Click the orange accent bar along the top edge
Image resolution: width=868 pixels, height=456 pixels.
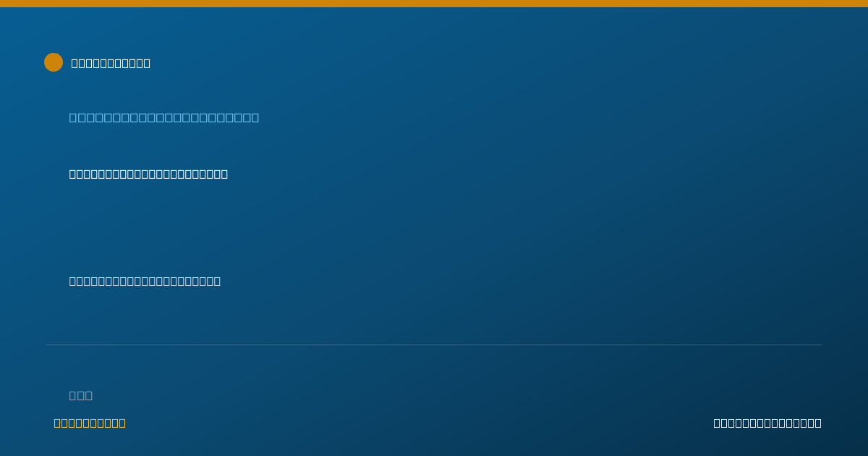point(434,4)
